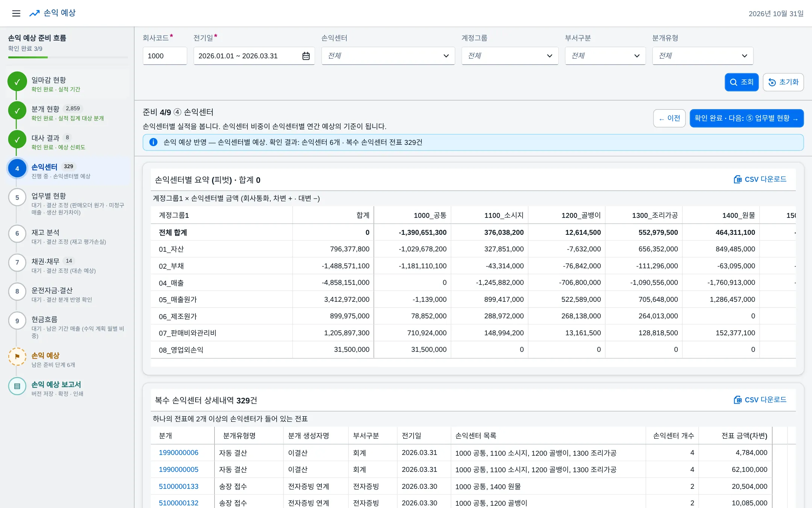Viewport: 812px width, 508px height.
Task: Click the 07_판매비와관리비 row label
Action: [x=187, y=333]
